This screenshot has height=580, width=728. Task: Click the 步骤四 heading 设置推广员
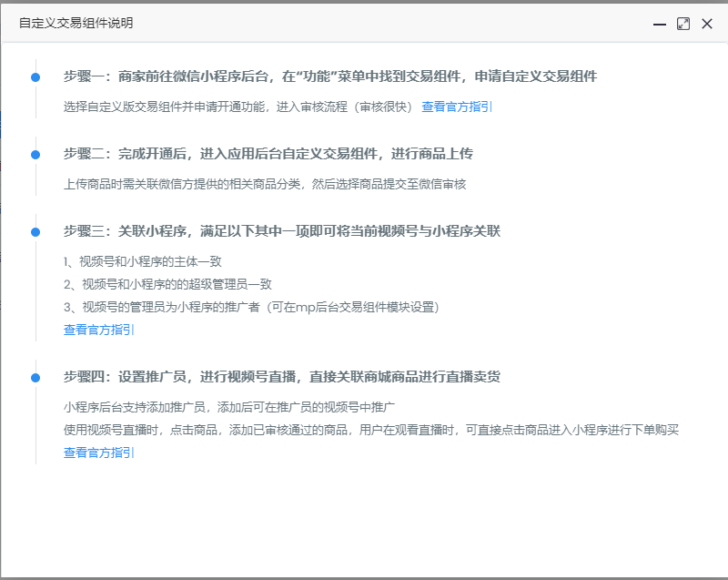[x=282, y=377]
